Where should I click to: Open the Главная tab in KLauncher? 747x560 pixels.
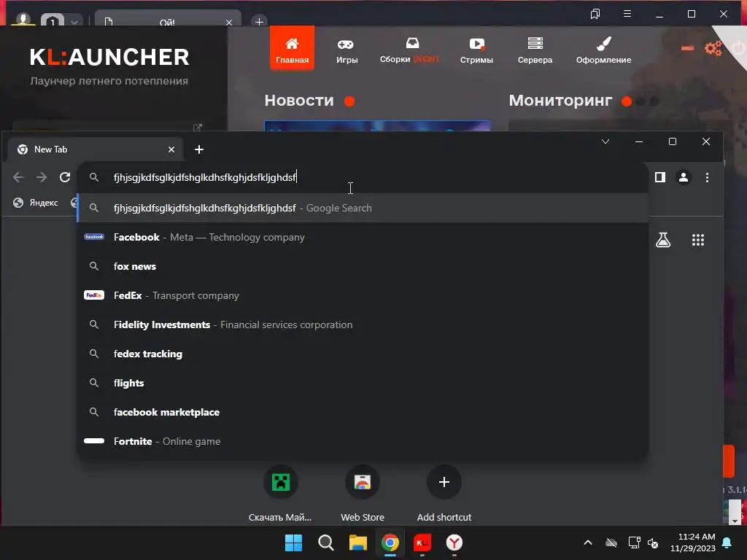292,49
